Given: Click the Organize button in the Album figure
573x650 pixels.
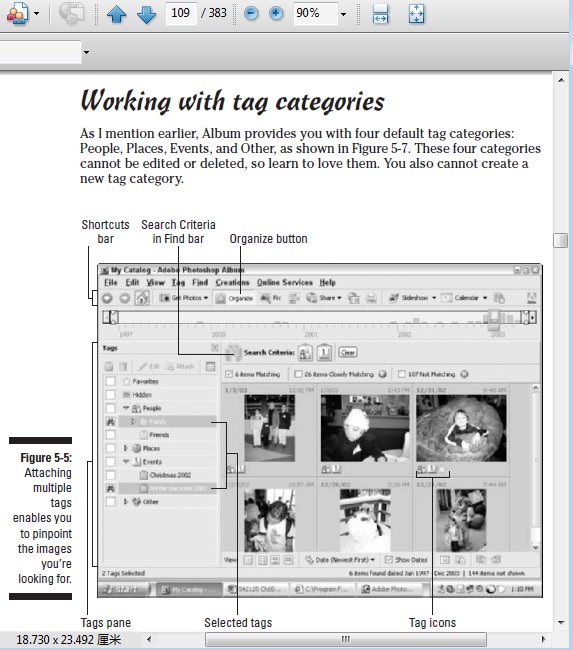Looking at the screenshot, I should (x=234, y=298).
